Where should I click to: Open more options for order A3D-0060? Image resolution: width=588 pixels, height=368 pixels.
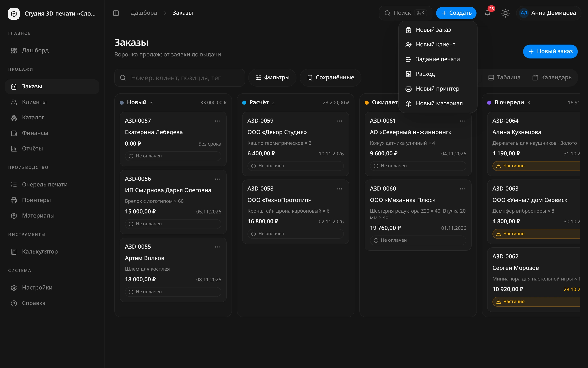pos(462,189)
